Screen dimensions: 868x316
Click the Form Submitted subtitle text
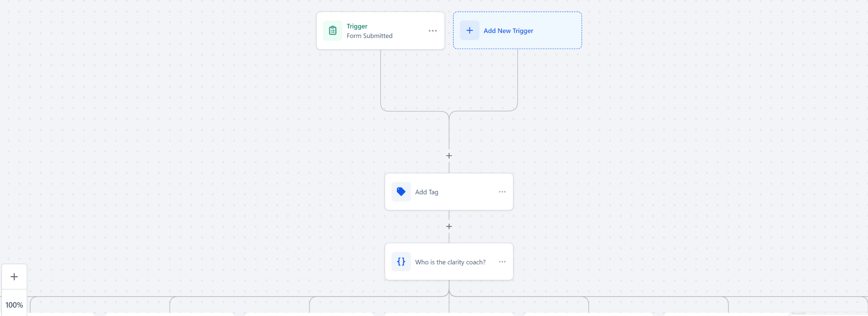point(369,36)
